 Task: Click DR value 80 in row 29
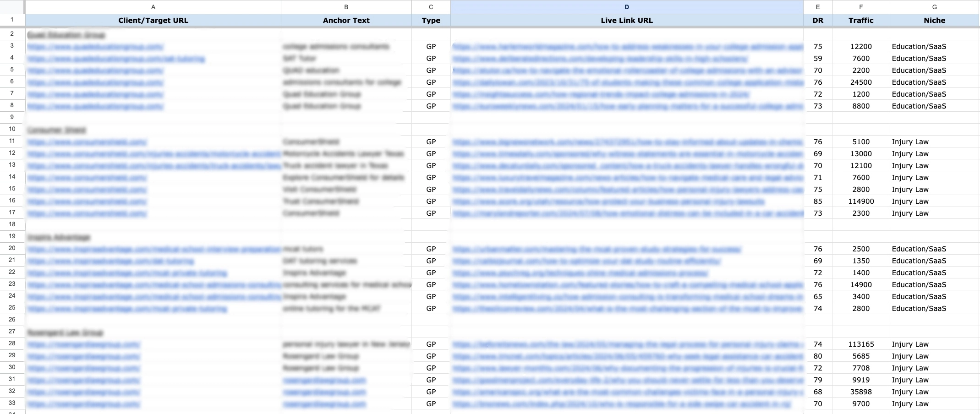pyautogui.click(x=818, y=356)
